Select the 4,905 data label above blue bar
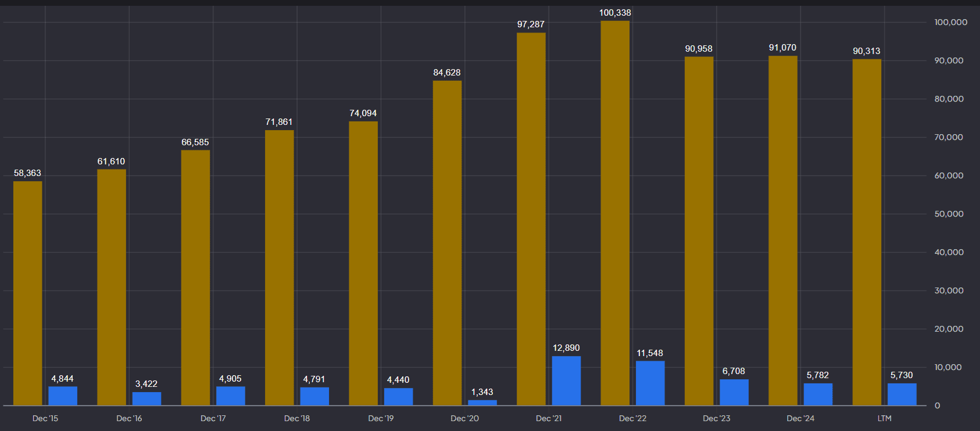The width and height of the screenshot is (980, 431). [230, 379]
